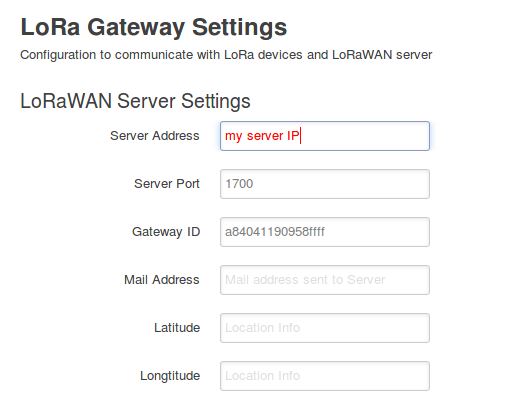The image size is (515, 416).
Task: Set cursor in the Latitude input
Action: pyautogui.click(x=325, y=328)
